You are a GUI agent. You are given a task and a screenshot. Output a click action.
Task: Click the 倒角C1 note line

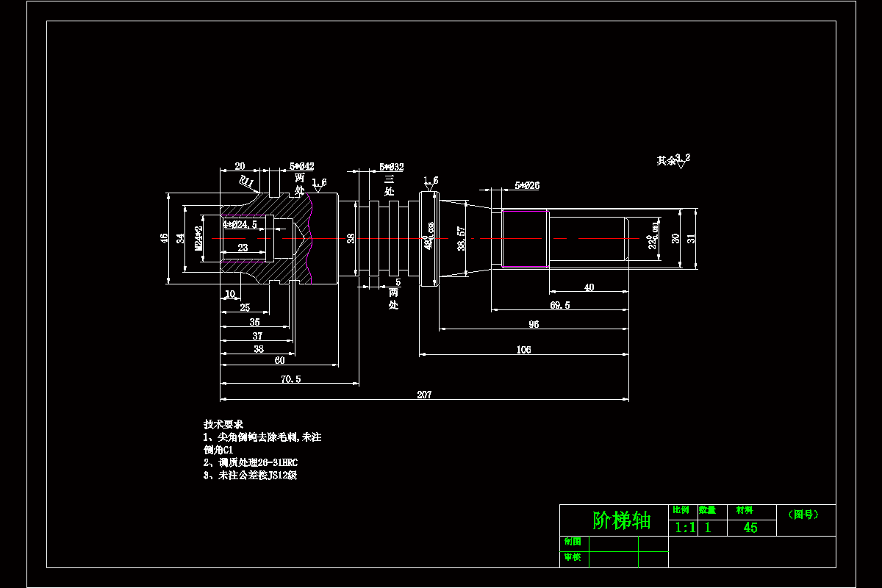(218, 449)
